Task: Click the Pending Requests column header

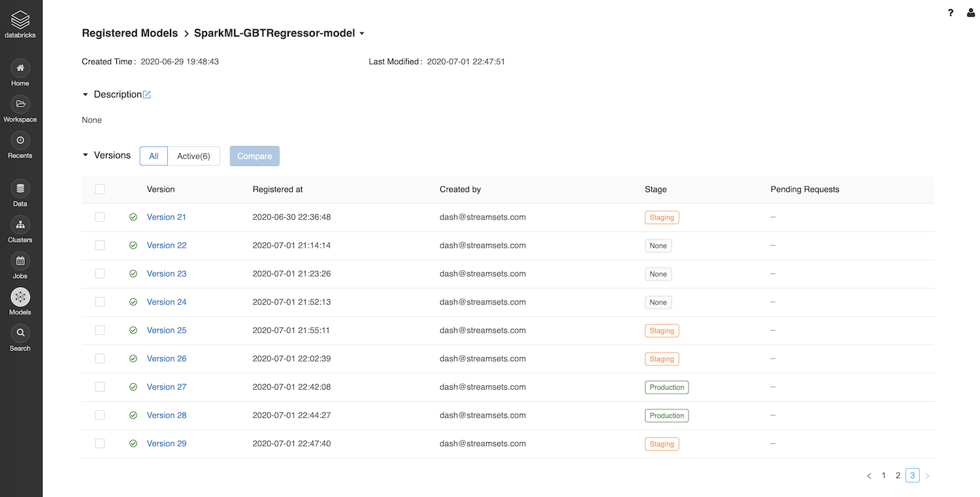Action: pyautogui.click(x=805, y=190)
